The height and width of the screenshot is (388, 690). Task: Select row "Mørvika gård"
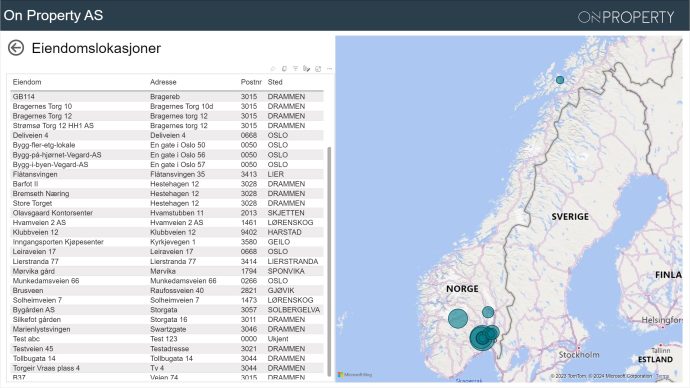point(167,271)
